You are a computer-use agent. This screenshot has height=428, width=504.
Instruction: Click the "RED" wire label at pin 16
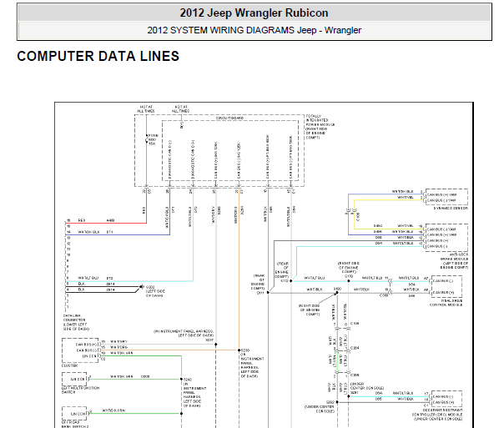tap(82, 220)
